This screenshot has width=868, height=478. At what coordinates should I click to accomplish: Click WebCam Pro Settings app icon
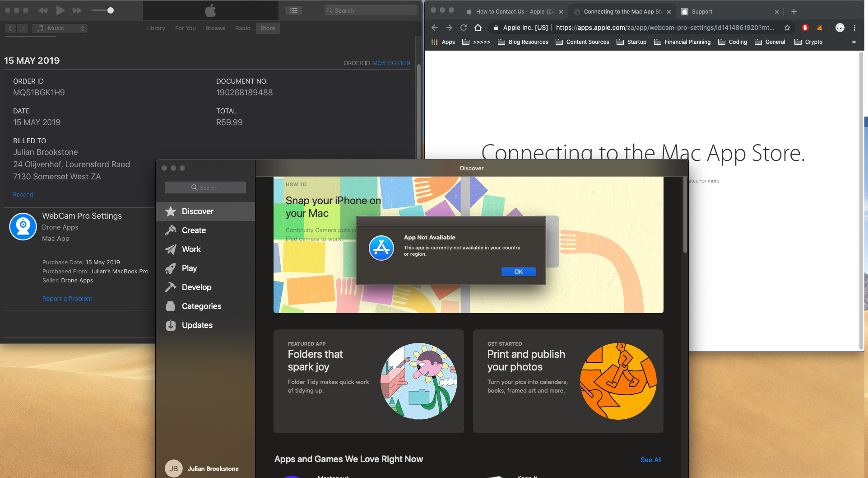pos(23,226)
